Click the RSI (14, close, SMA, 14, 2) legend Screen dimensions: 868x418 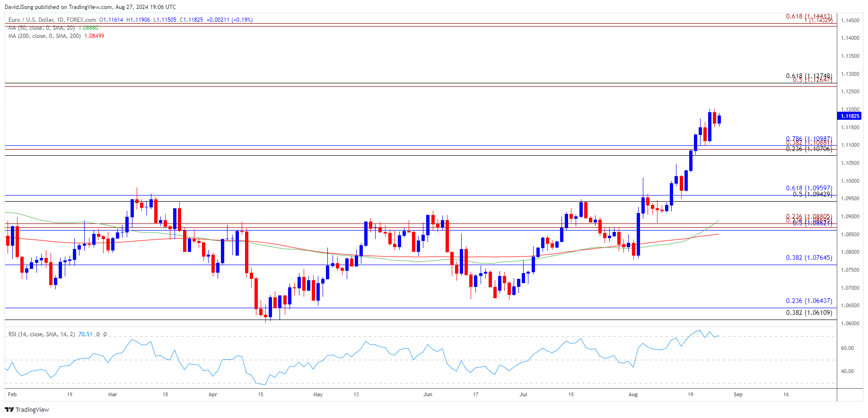coord(42,334)
